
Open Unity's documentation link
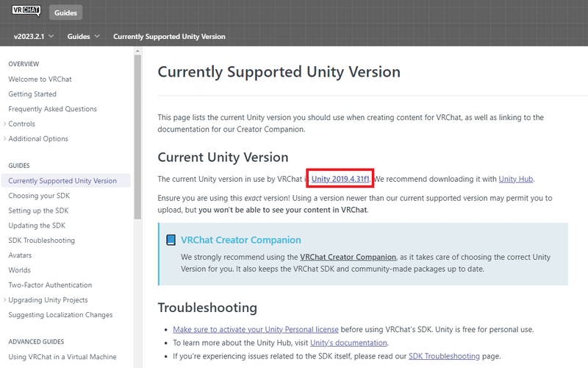[x=348, y=343]
